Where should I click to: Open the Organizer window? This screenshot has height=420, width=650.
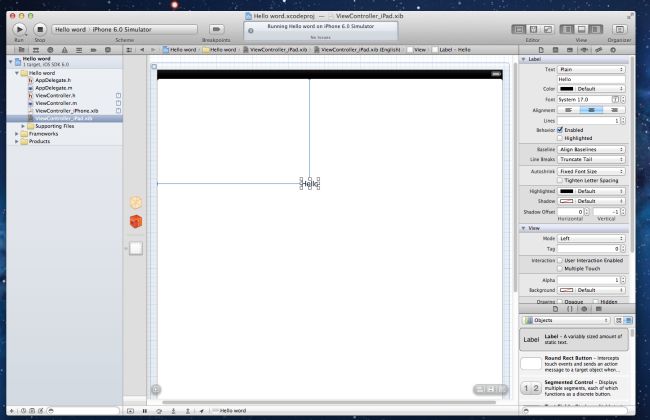pos(619,29)
